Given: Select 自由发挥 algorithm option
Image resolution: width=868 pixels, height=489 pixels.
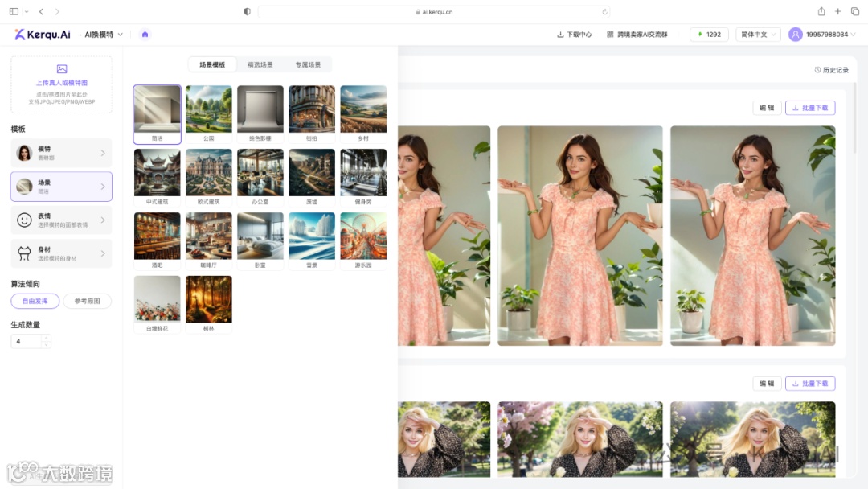Looking at the screenshot, I should (x=35, y=301).
